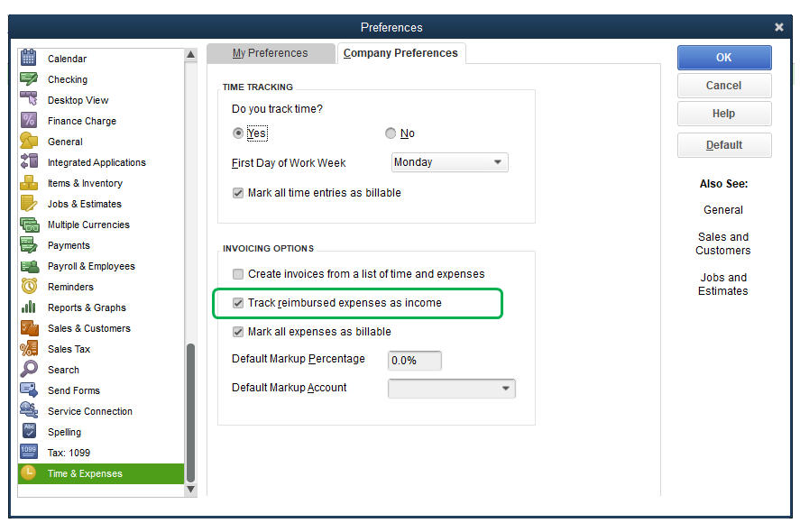Select the Finance Charge percent icon
This screenshot has width=800, height=532.
[29, 121]
